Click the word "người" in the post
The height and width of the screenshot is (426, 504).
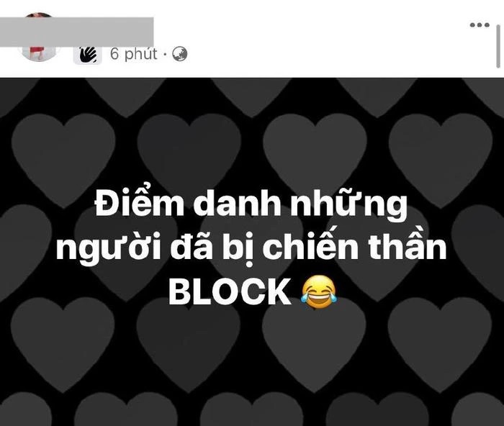pyautogui.click(x=108, y=250)
